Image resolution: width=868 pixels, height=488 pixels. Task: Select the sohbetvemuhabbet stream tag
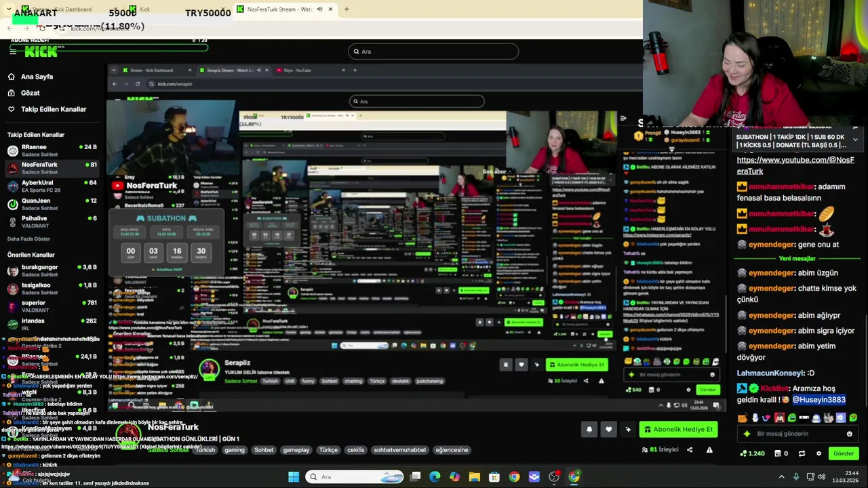[400, 450]
